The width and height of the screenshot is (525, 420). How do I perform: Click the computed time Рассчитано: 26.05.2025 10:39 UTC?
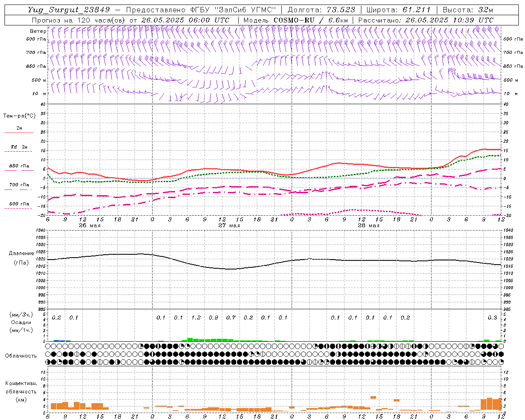pos(426,20)
